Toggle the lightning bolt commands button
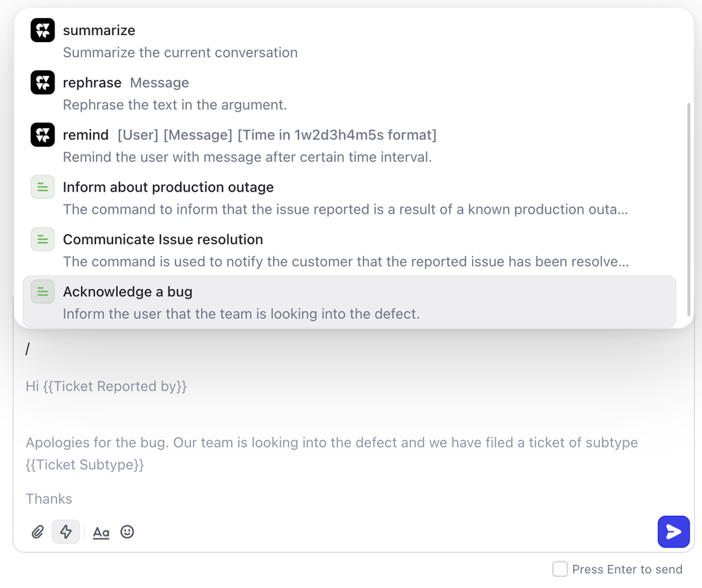702x588 pixels. click(x=66, y=532)
